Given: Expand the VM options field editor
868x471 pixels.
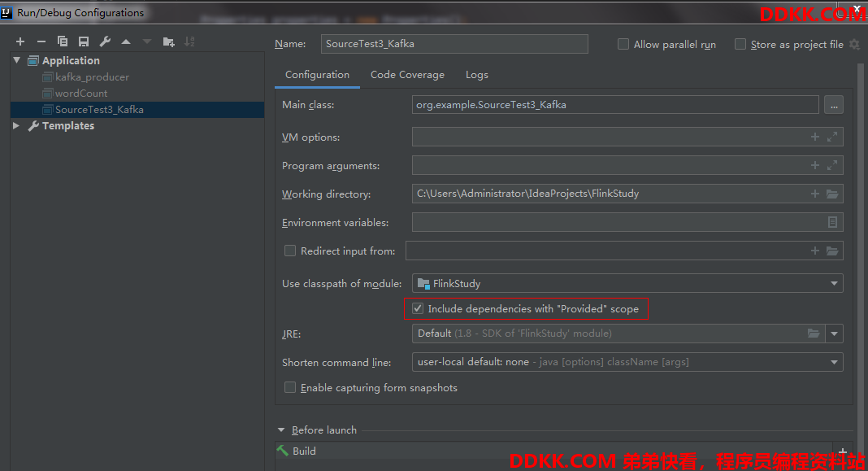Looking at the screenshot, I should [832, 137].
